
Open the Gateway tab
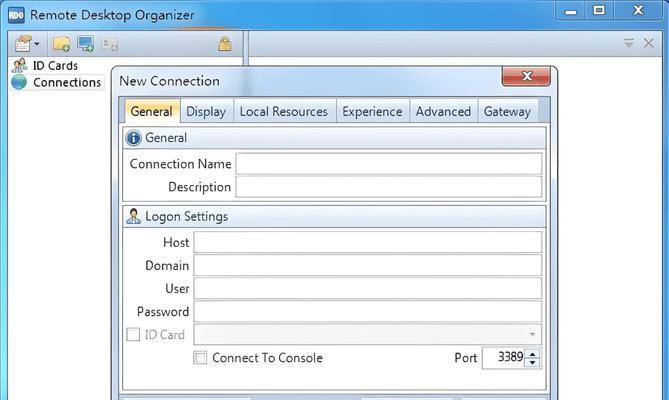(507, 111)
